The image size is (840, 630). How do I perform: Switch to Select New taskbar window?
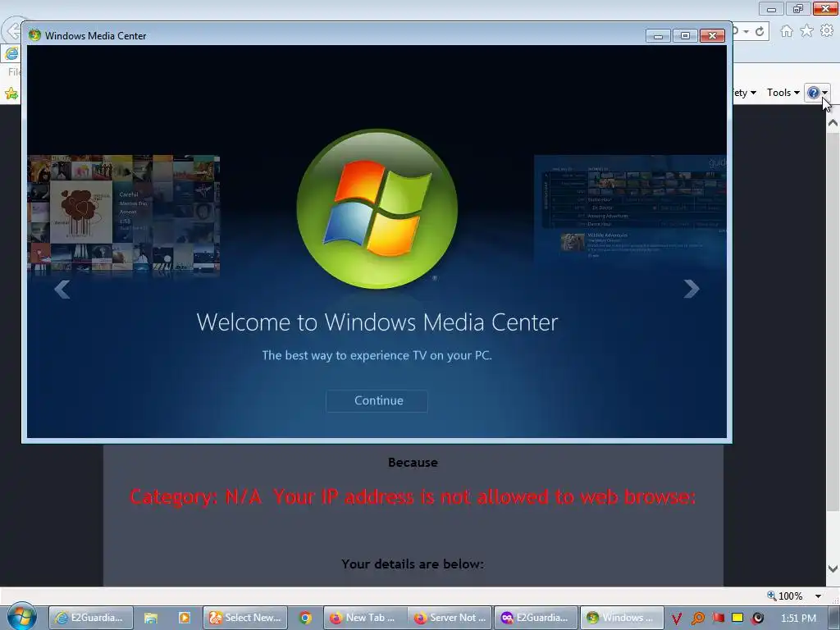(245, 618)
